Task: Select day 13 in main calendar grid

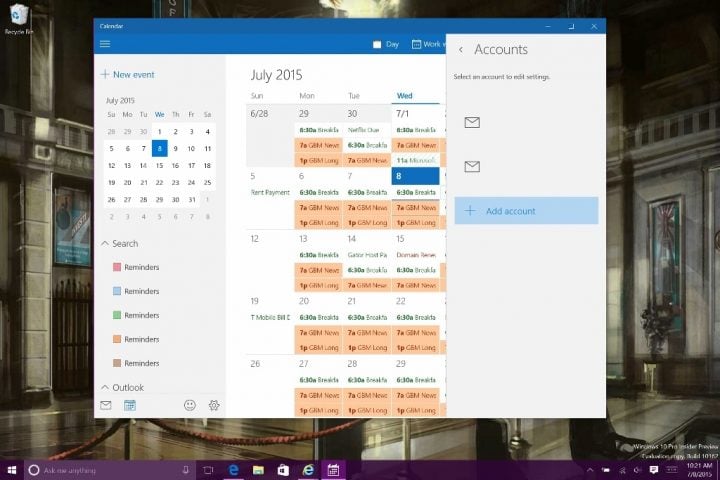Action: (x=304, y=239)
